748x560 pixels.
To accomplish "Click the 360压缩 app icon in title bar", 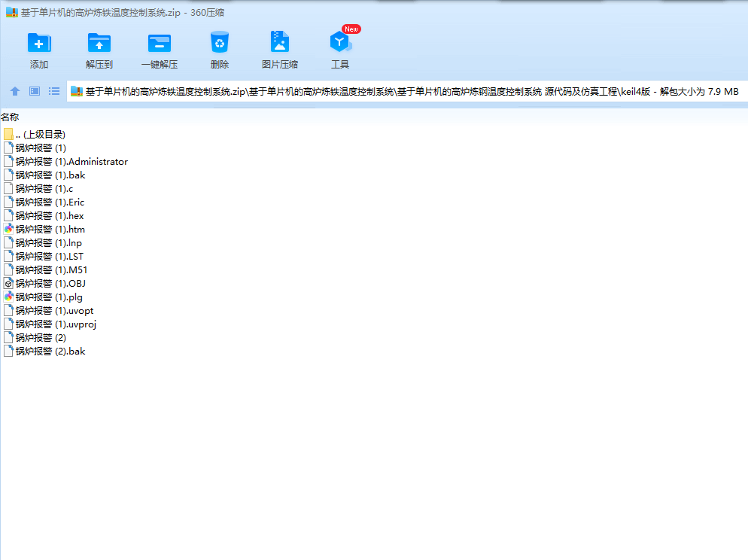I will point(12,12).
